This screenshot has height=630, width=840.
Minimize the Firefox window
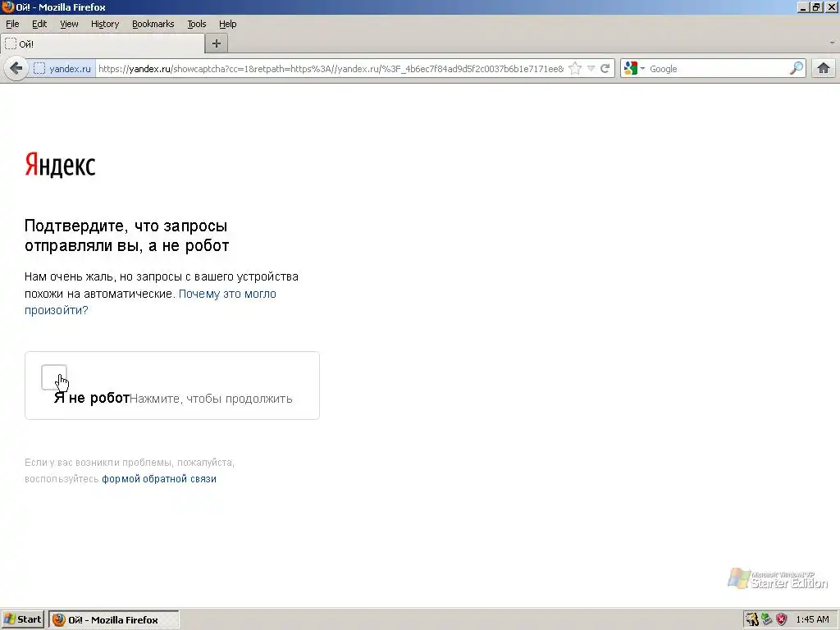[x=802, y=7]
